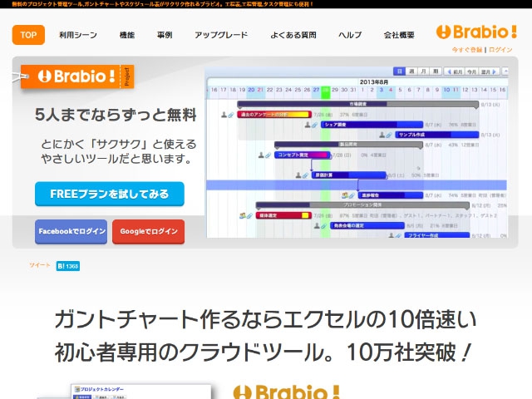The image size is (532, 399).
Task: Jump to the current month with 今月
Action: click(x=471, y=71)
